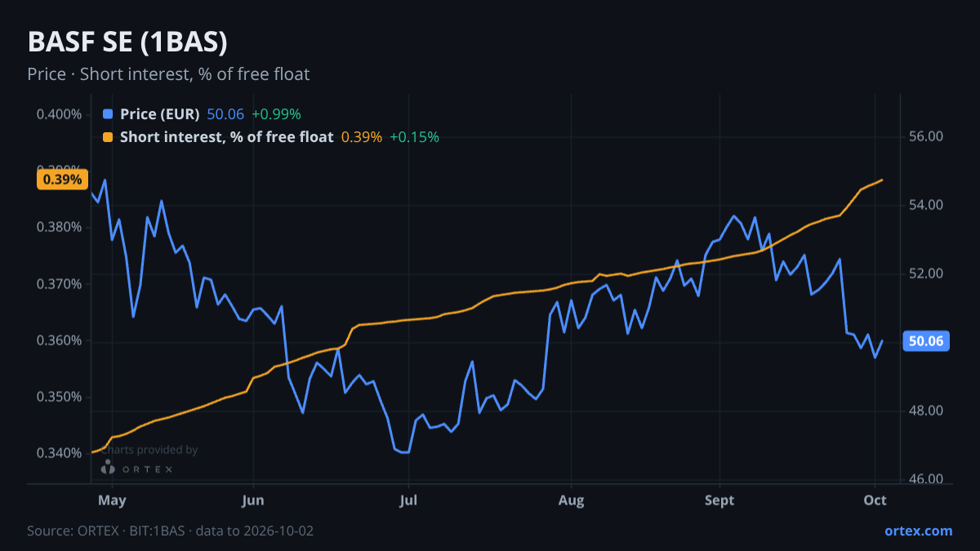Viewport: 980px width, 551px height.
Task: Click the orange 0.39% axis value tag
Action: [x=61, y=180]
